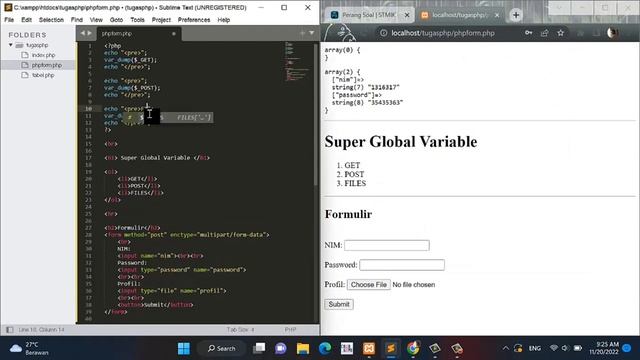Change PHP syntax in status bar

(290, 329)
